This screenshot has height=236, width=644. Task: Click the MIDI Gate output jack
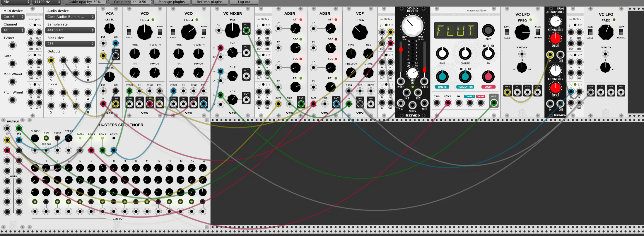click(12, 64)
